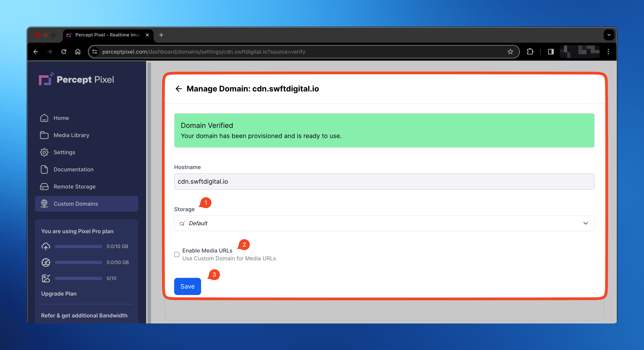Click the Remote Storage icon

(45, 187)
